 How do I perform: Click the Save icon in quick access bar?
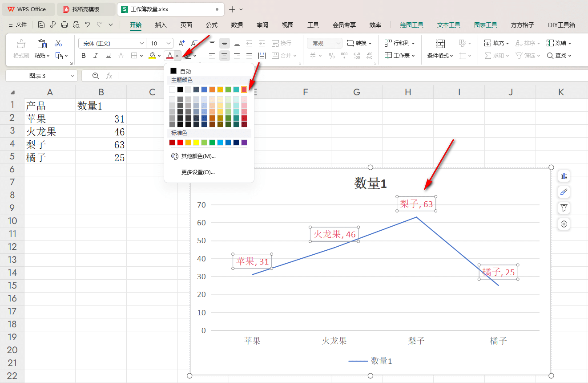click(41, 25)
